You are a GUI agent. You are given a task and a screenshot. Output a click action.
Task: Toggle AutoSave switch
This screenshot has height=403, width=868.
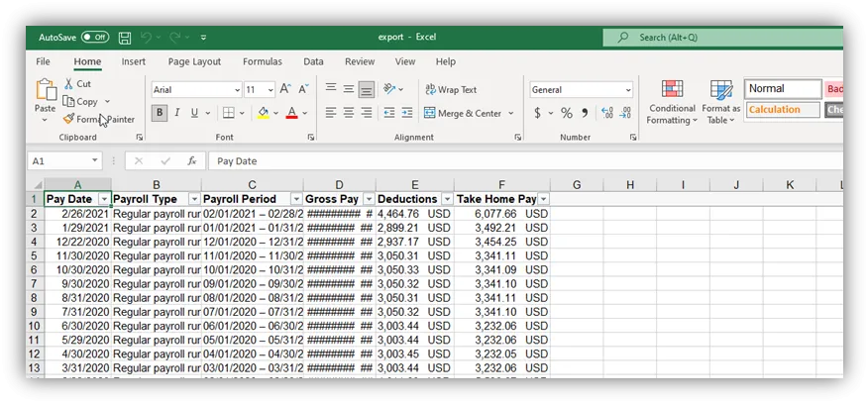(x=94, y=38)
